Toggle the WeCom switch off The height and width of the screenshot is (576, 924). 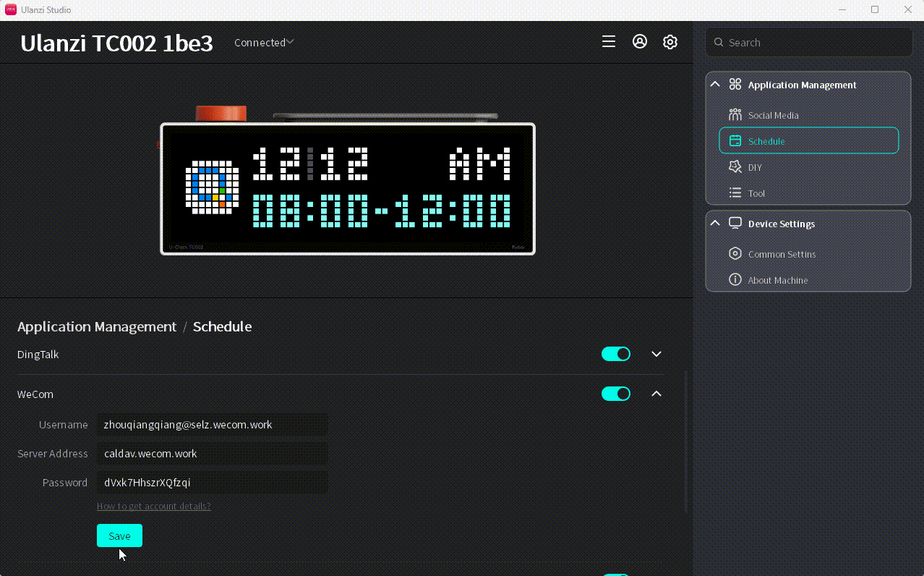point(616,394)
